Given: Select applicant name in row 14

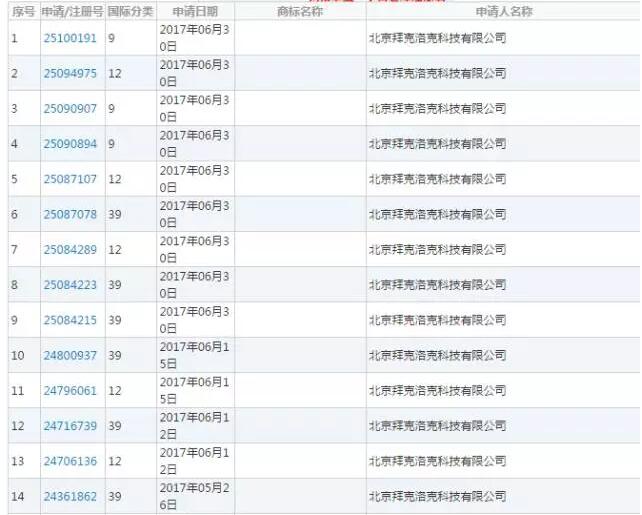Looking at the screenshot, I should [x=438, y=496].
